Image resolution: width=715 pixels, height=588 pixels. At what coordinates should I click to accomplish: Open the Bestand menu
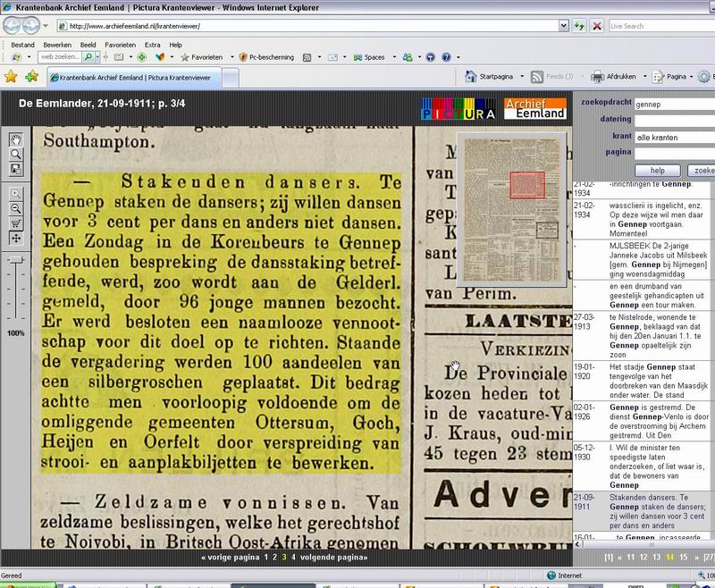pos(23,45)
